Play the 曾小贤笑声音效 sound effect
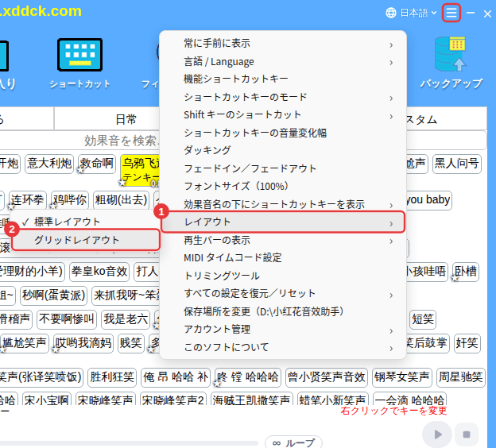The height and width of the screenshot is (448, 496). pos(327,377)
